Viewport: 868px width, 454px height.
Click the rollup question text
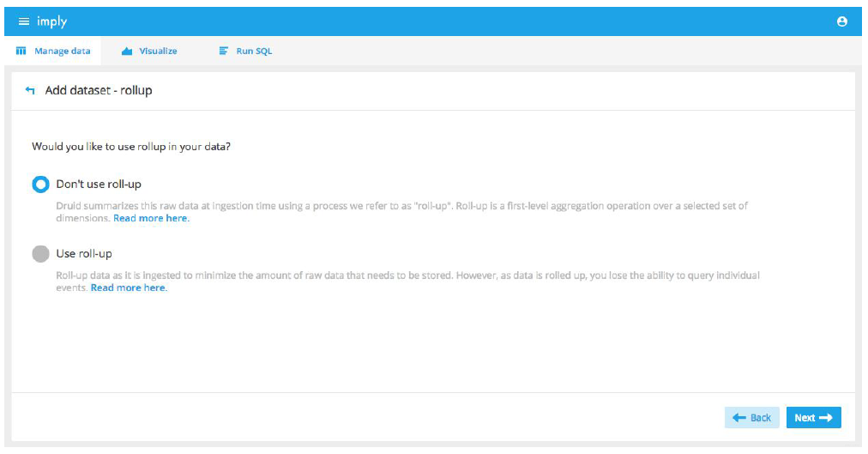tap(131, 147)
